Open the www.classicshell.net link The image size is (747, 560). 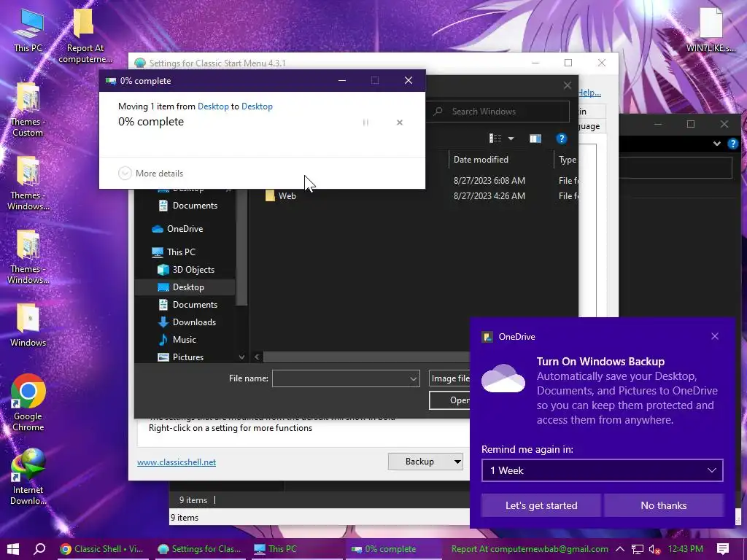tap(177, 462)
